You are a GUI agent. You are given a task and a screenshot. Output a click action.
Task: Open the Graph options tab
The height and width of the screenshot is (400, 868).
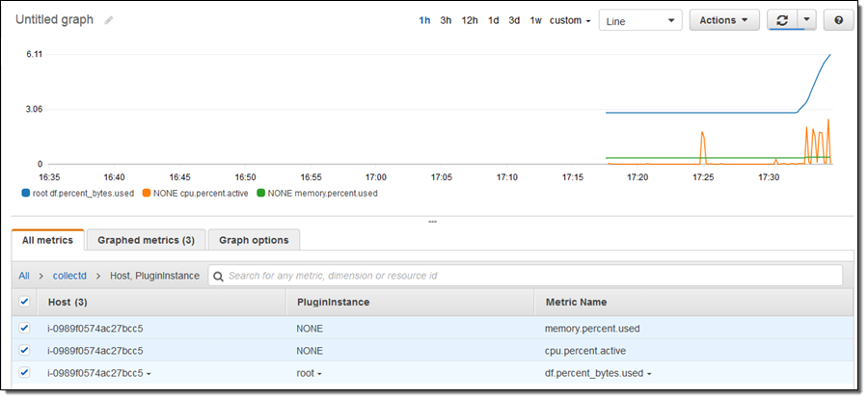255,240
